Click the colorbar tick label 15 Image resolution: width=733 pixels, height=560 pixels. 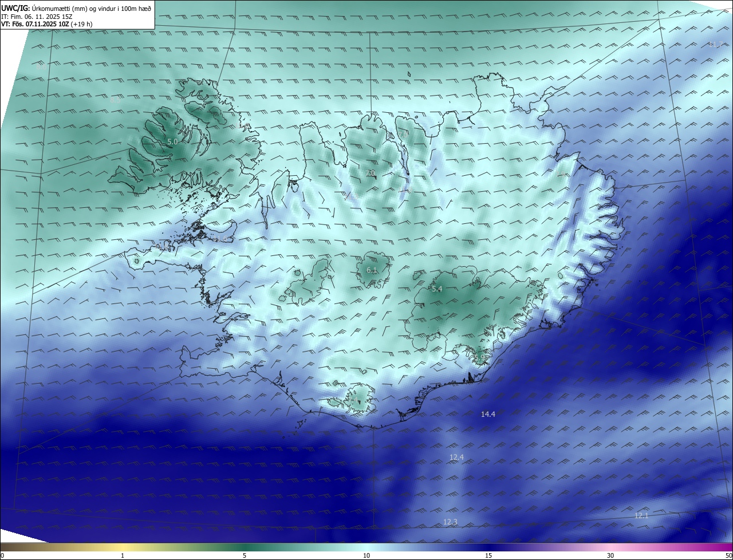click(x=488, y=555)
